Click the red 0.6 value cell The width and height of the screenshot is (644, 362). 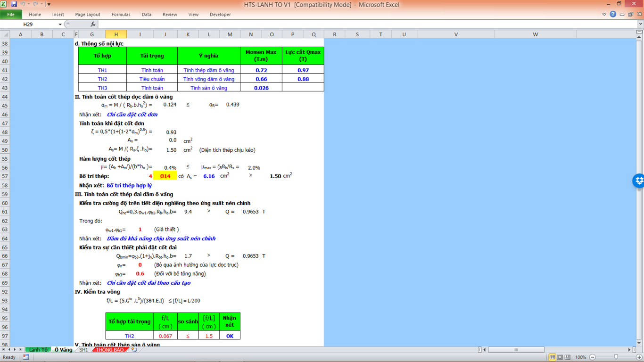pos(140,274)
